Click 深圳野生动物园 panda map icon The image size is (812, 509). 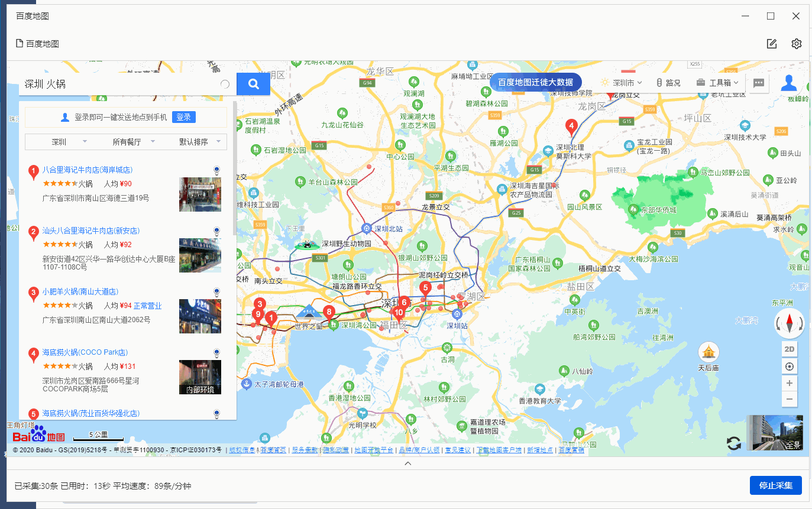click(306, 244)
